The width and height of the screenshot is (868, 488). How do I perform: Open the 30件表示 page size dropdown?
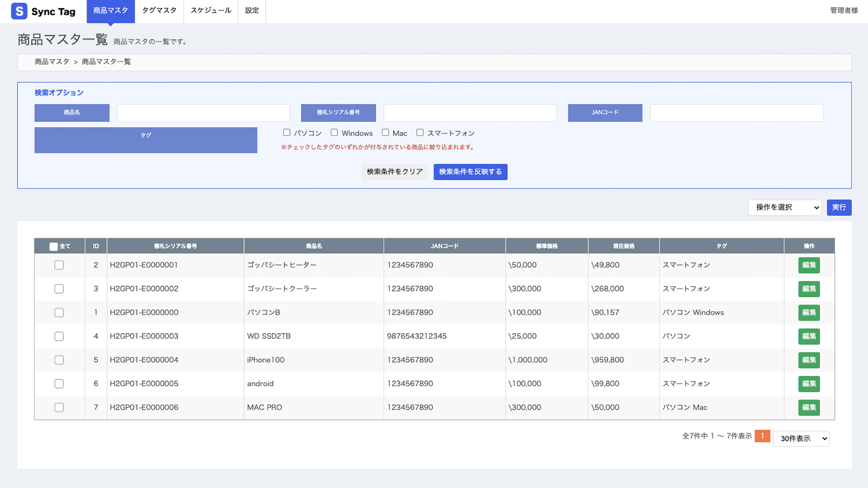point(801,439)
